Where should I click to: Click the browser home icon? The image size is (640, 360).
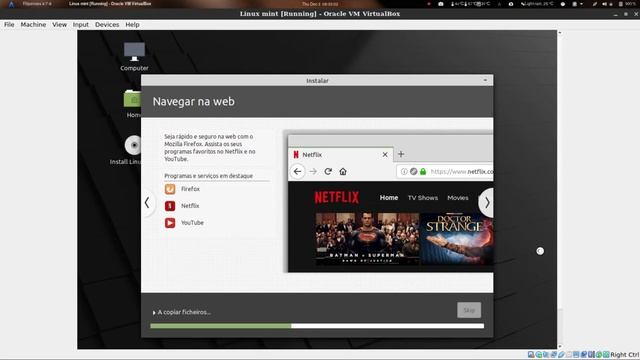(x=343, y=171)
